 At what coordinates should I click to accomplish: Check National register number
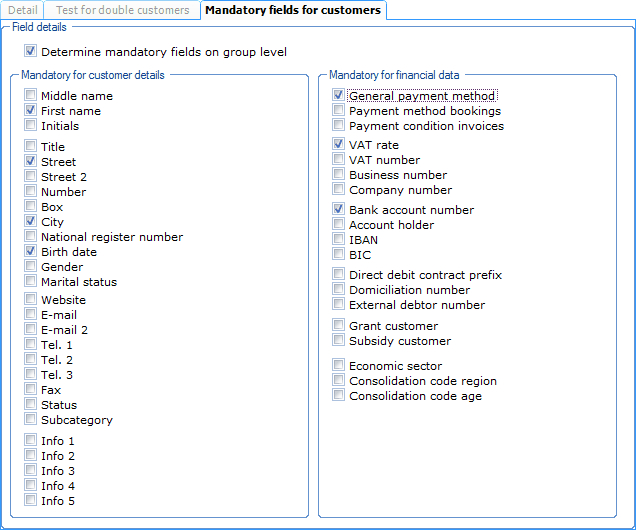[31, 237]
